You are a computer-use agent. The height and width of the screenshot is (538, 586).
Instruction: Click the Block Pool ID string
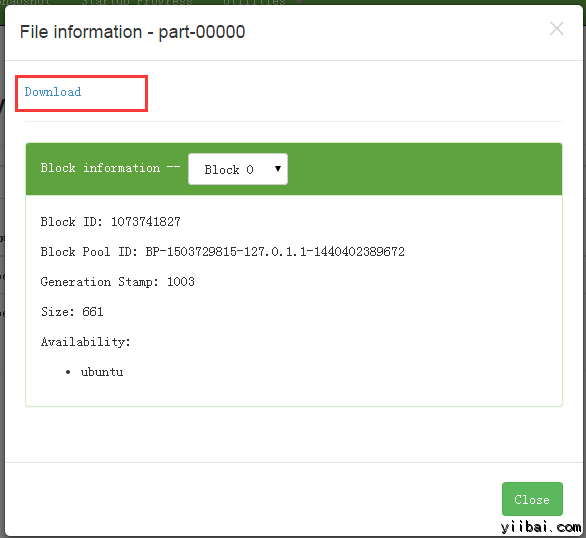(275, 251)
